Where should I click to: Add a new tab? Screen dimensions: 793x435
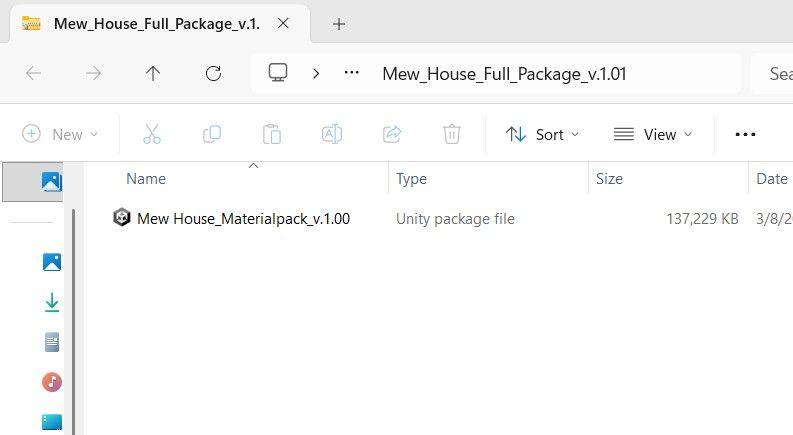[x=339, y=24]
